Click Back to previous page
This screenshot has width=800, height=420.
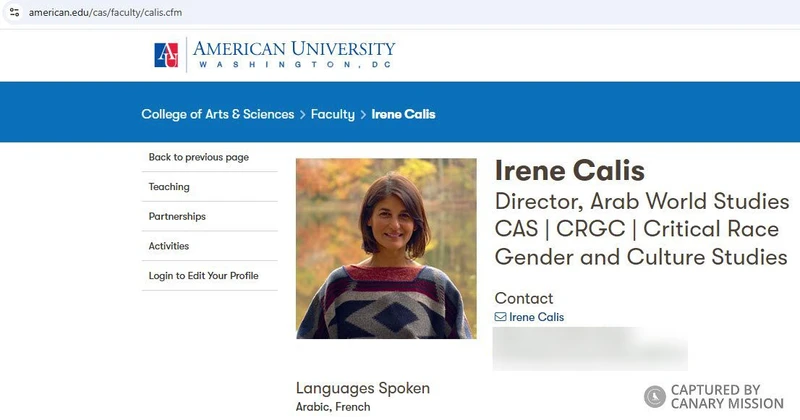click(198, 157)
